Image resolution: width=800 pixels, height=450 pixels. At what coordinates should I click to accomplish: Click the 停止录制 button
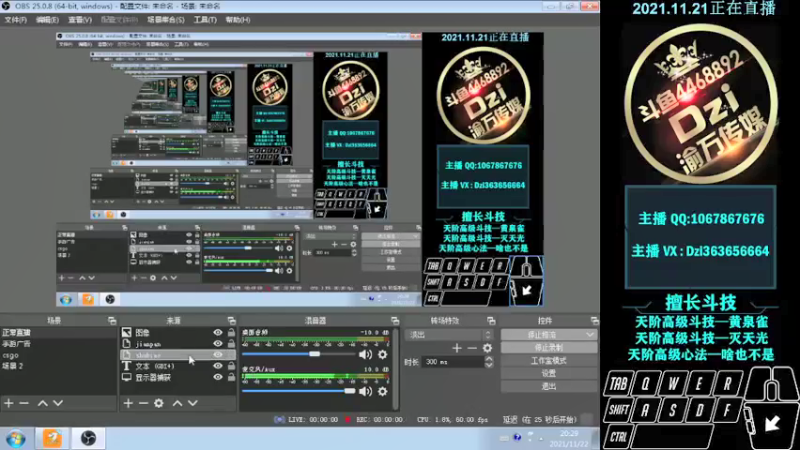point(549,347)
